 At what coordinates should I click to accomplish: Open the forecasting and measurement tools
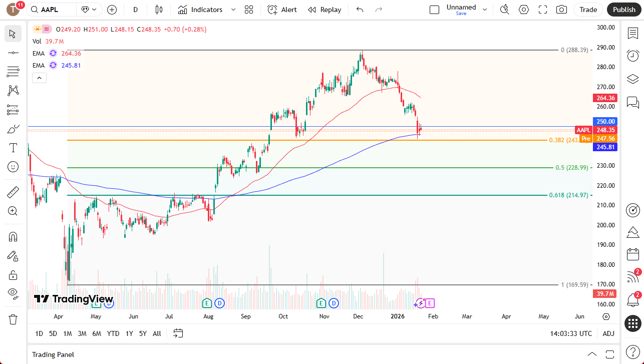pos(13,110)
